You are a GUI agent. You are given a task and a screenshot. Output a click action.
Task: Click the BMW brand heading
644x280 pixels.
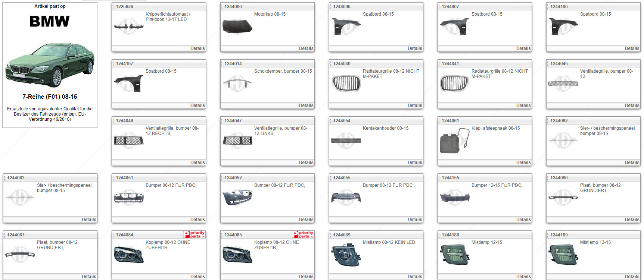click(50, 22)
